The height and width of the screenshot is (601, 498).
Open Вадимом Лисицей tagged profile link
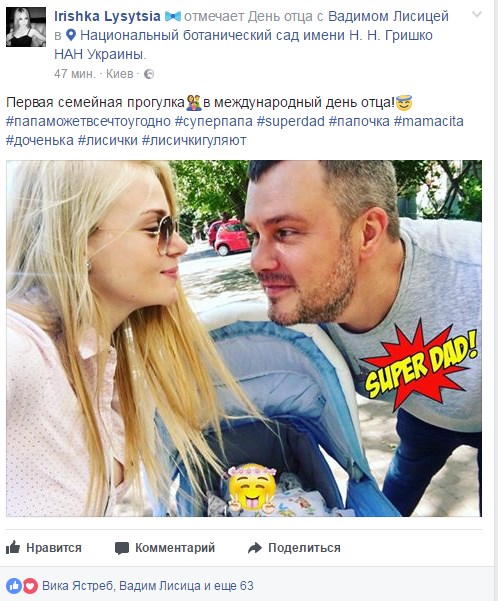pyautogui.click(x=388, y=16)
